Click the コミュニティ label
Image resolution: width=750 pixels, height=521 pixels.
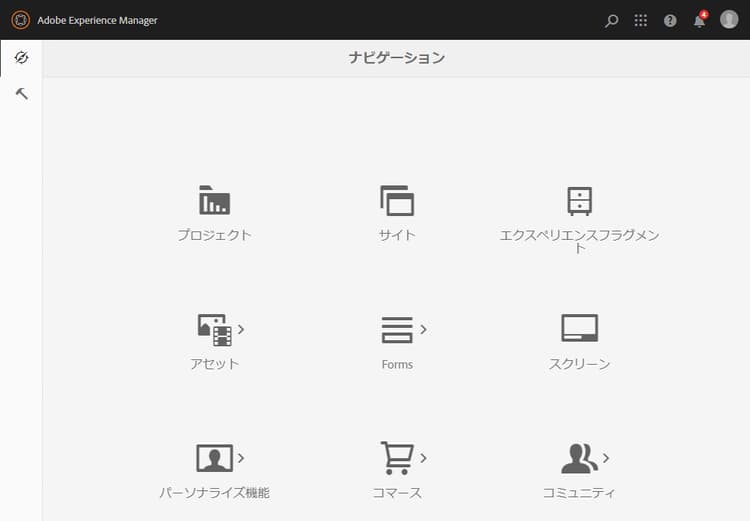579,493
